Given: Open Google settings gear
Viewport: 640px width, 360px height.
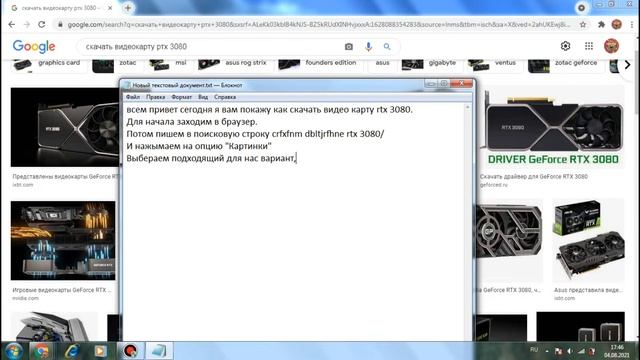Looking at the screenshot, I should coord(565,46).
